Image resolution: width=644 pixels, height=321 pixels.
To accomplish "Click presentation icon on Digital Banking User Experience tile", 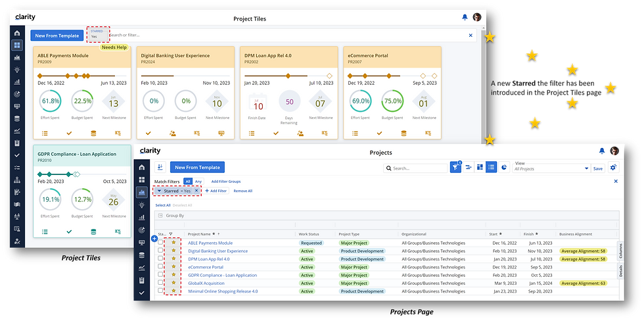I will (221, 133).
